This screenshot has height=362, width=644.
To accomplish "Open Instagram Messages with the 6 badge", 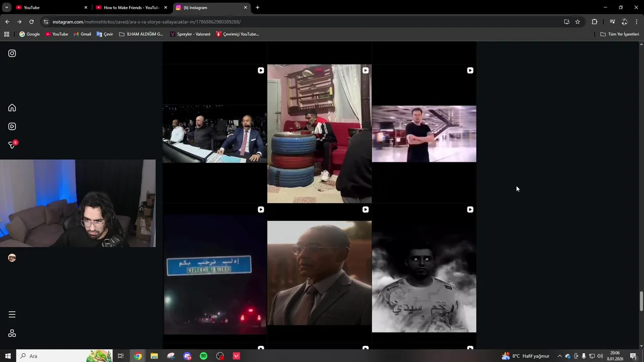I will [13, 145].
